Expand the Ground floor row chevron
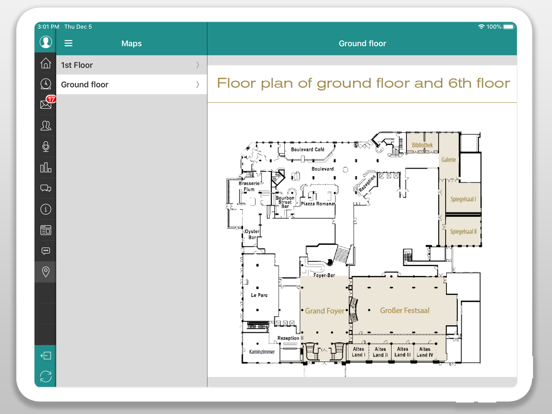This screenshot has height=414, width=552. (x=197, y=84)
